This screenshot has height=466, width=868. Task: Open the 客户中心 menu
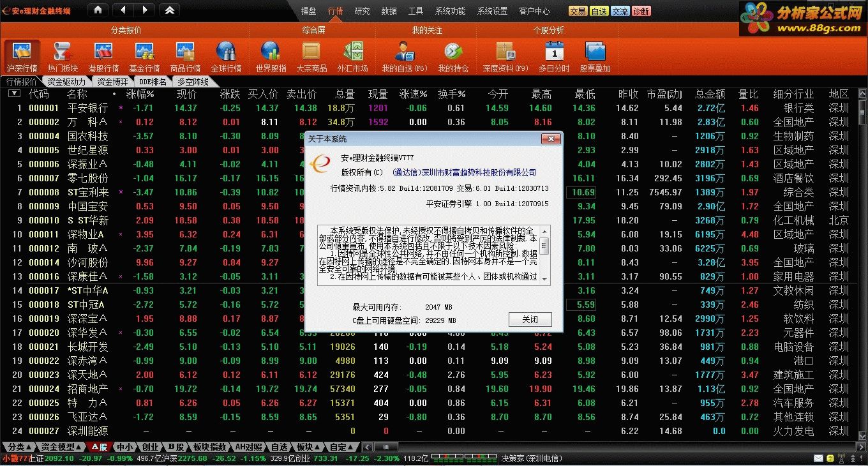(x=534, y=11)
